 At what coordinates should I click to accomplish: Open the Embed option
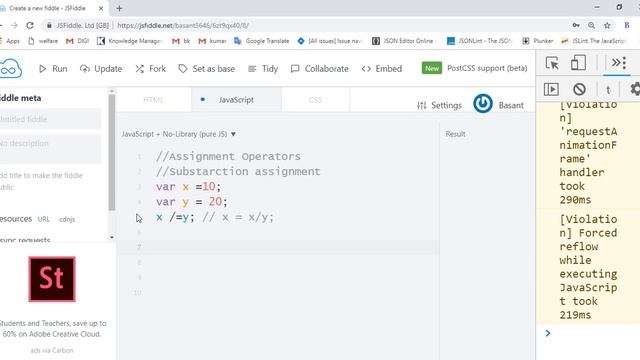(x=382, y=69)
